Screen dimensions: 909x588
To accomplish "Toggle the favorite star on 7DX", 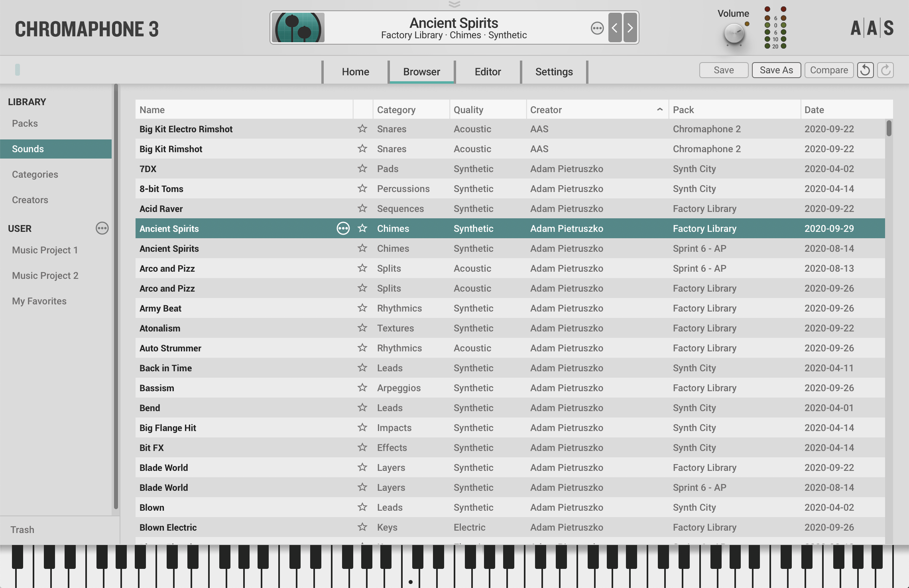I will [362, 169].
